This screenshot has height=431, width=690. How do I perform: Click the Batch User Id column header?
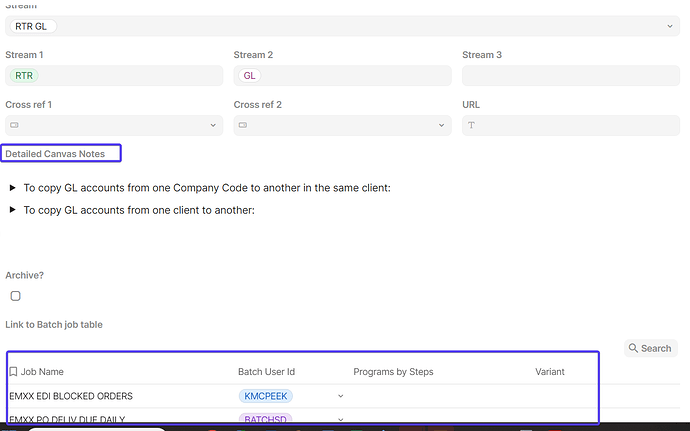pyautogui.click(x=267, y=372)
